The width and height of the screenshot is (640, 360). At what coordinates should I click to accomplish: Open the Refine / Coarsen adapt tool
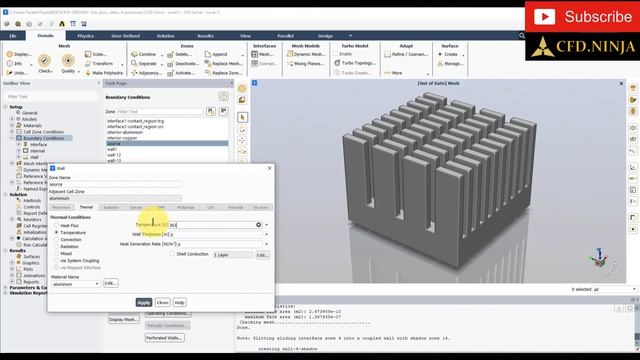click(406, 54)
